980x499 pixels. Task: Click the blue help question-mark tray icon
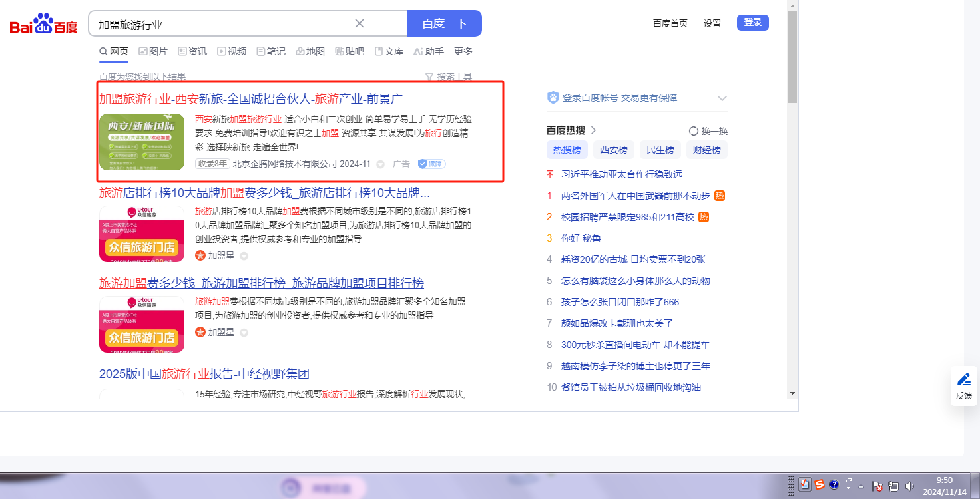click(x=834, y=485)
